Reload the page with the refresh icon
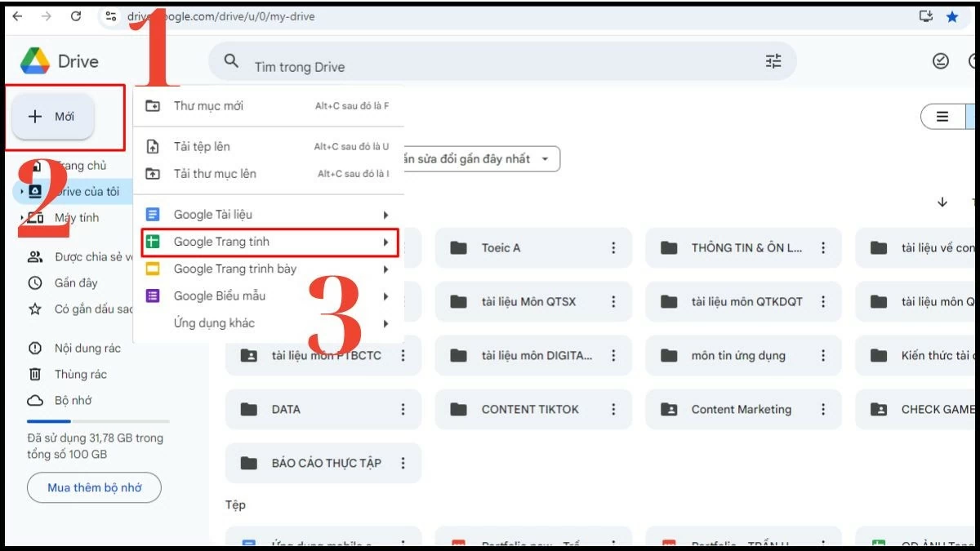Viewport: 980px width, 551px height. tap(77, 16)
